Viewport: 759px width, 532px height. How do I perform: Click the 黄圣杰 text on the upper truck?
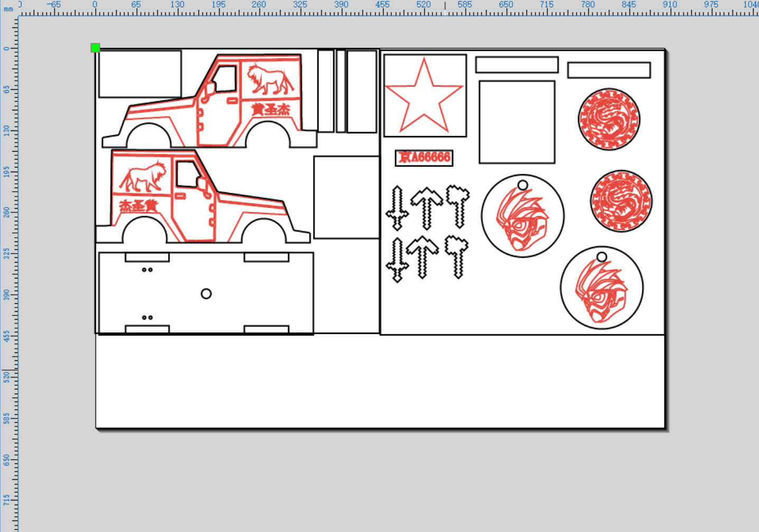(x=270, y=110)
